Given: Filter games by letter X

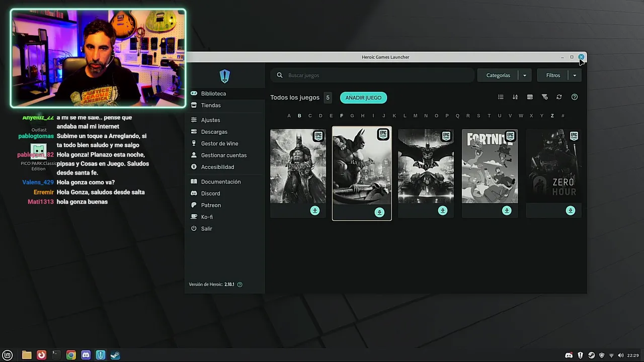Looking at the screenshot, I should 531,116.
